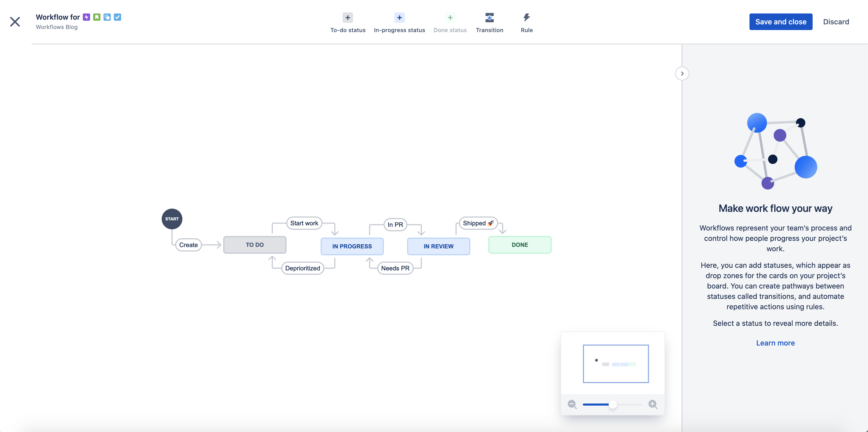Image resolution: width=868 pixels, height=432 pixels.
Task: Click the minimap viewport thumbnail
Action: tap(616, 364)
